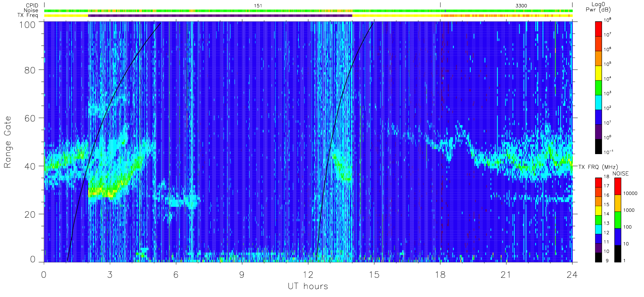Screen dimensions: 644x297
Task: Click the purple section of the TX Freq strip
Action: coord(220,15)
